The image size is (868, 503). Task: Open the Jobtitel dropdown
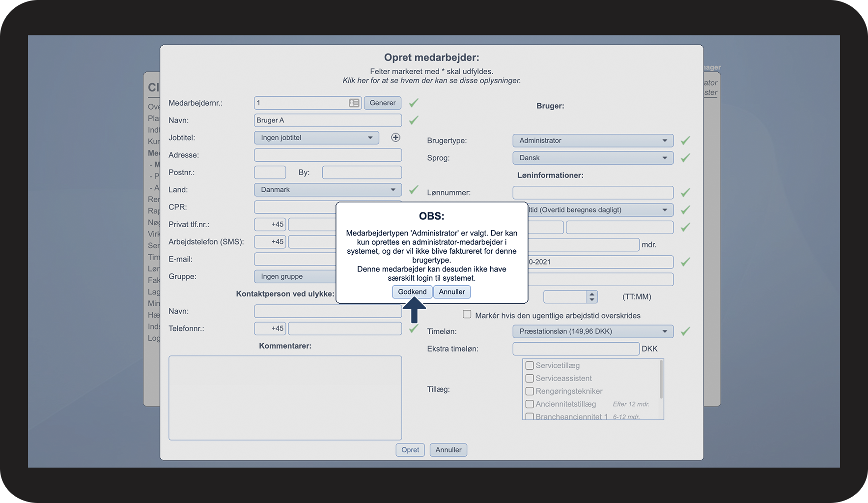(316, 138)
